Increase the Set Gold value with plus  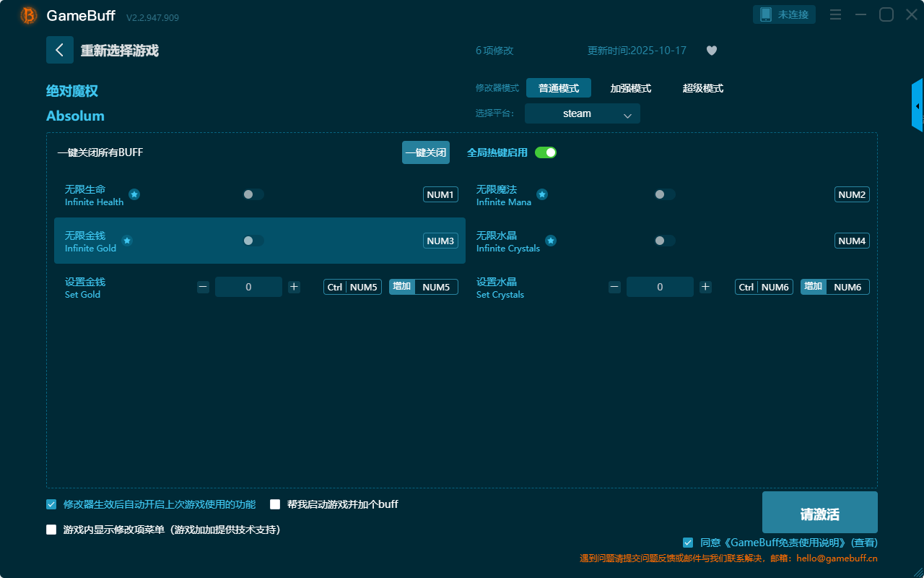pos(294,287)
